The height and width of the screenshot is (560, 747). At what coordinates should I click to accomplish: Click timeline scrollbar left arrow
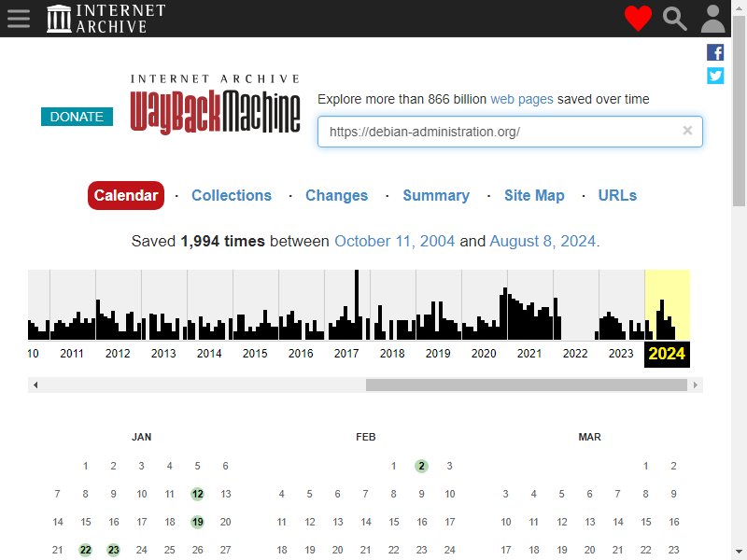point(35,385)
